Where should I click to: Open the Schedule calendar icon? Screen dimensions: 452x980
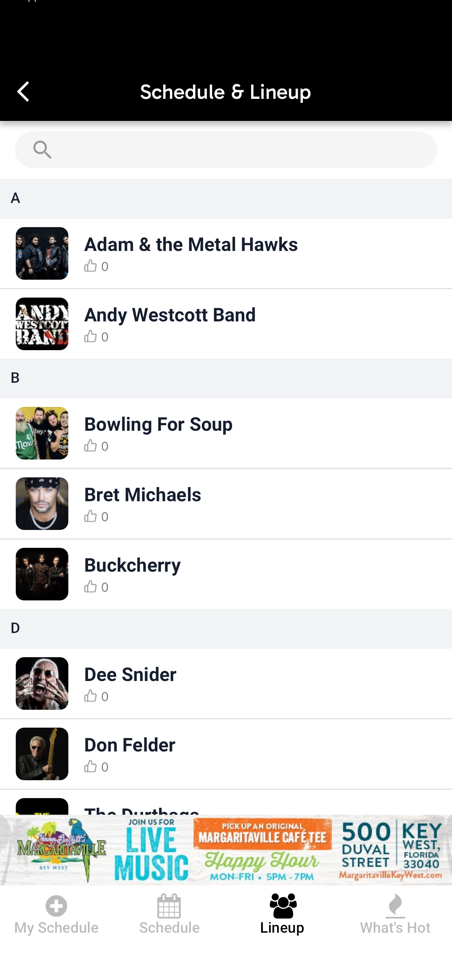click(x=169, y=906)
